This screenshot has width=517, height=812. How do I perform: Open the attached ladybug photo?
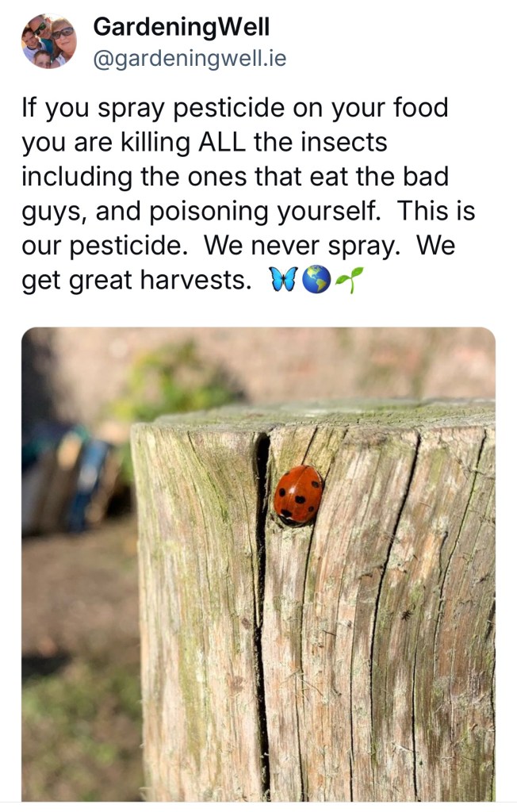click(x=258, y=564)
